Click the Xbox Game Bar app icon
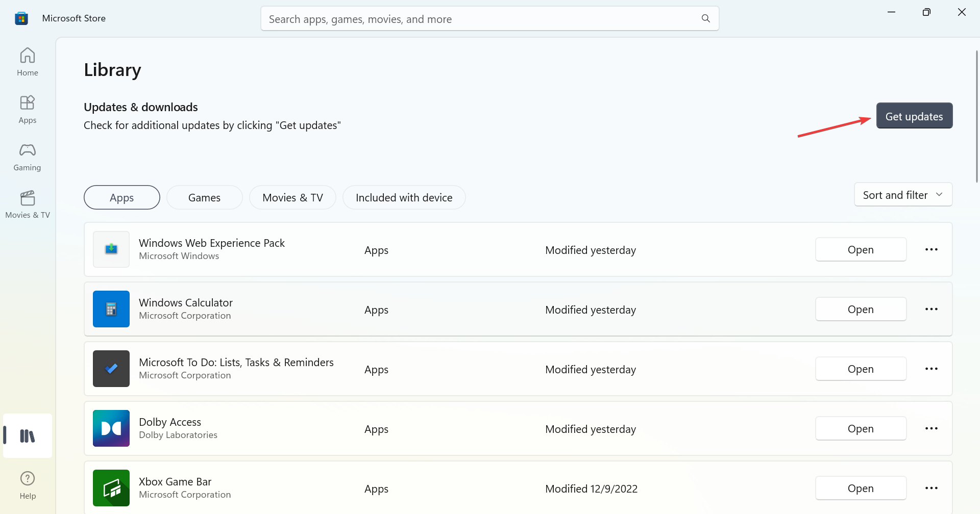This screenshot has height=514, width=980. 111,488
